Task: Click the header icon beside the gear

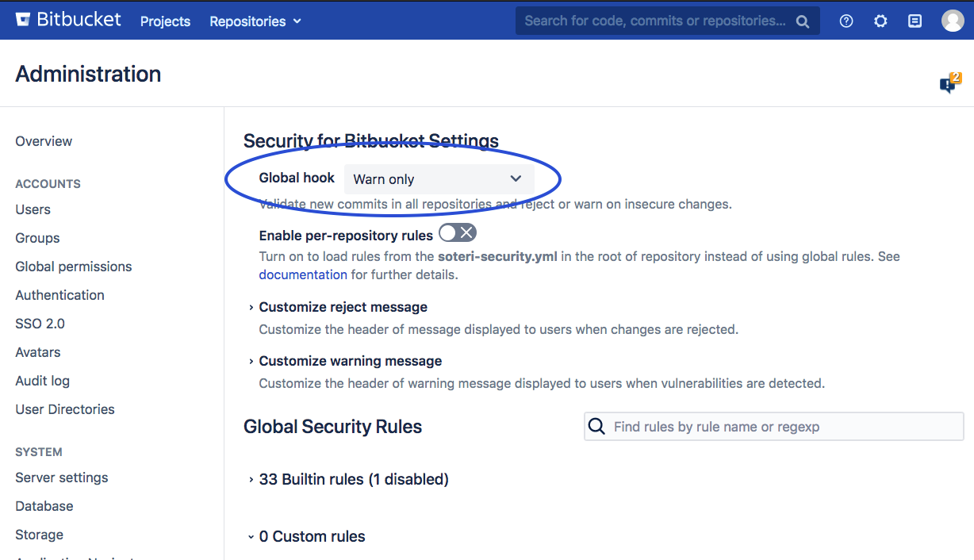Action: coord(915,21)
